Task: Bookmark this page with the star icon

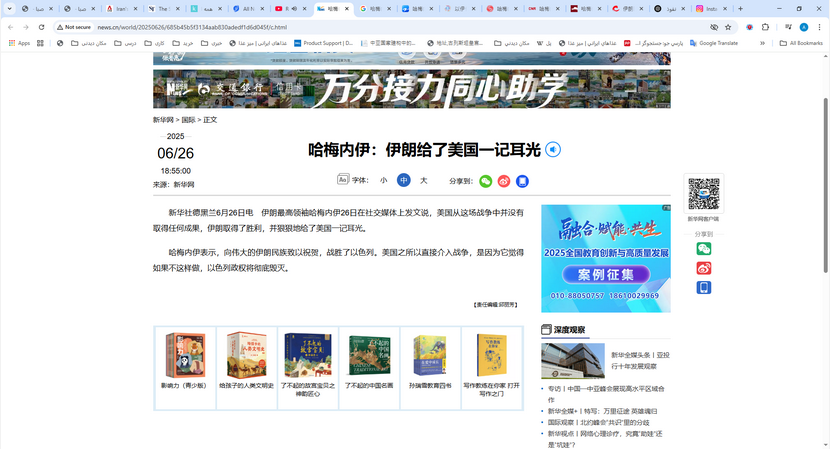Action: (x=727, y=27)
